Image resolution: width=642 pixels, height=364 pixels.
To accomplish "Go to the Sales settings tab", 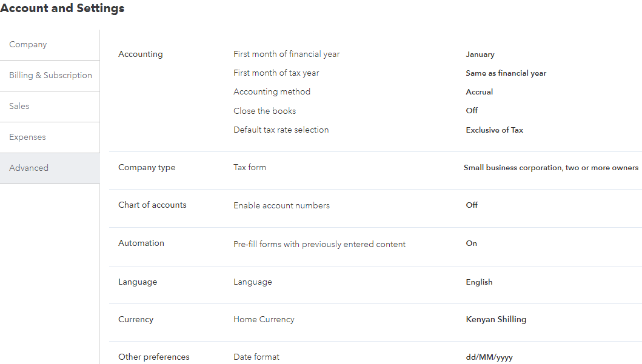I will point(19,107).
